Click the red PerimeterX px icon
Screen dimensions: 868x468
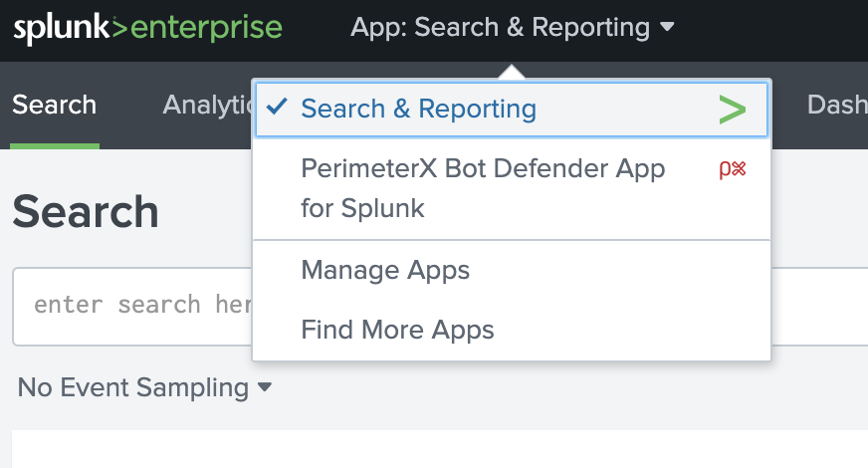tap(732, 169)
